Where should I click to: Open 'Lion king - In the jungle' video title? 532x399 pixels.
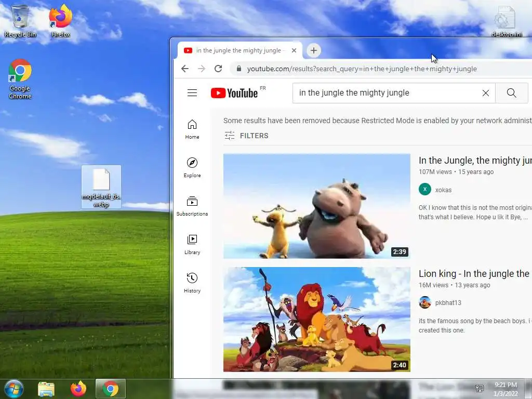point(475,274)
